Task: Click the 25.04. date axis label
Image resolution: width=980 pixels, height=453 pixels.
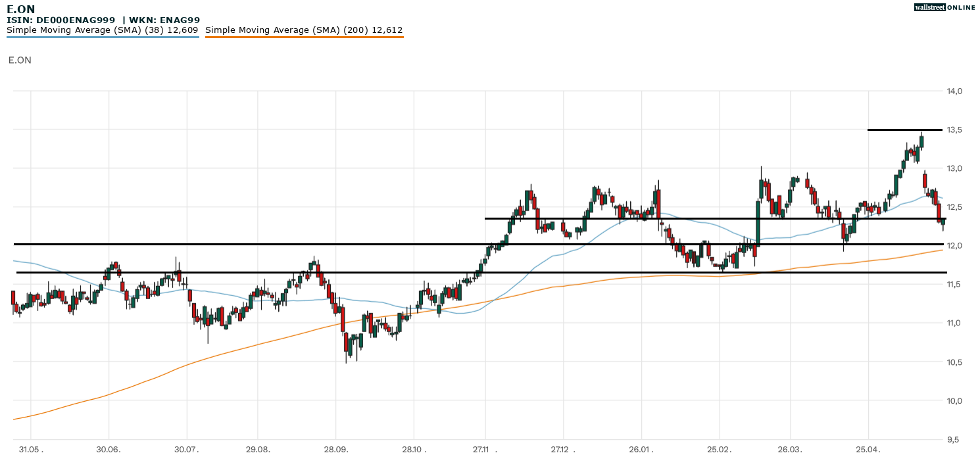Action: click(868, 449)
